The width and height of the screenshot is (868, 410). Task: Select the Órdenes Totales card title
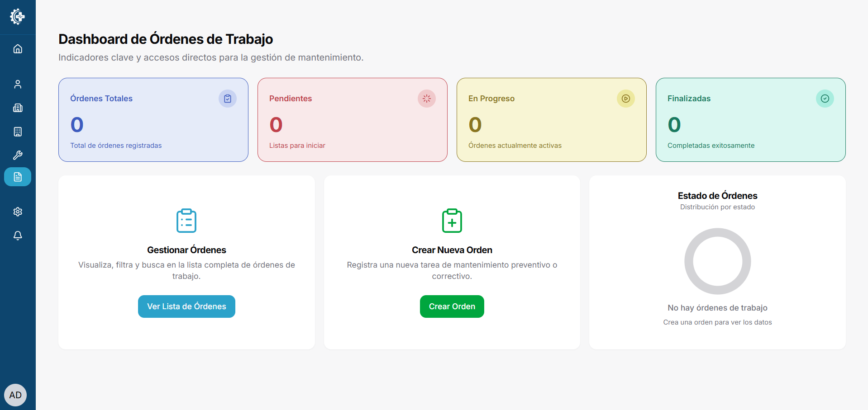[x=101, y=99]
